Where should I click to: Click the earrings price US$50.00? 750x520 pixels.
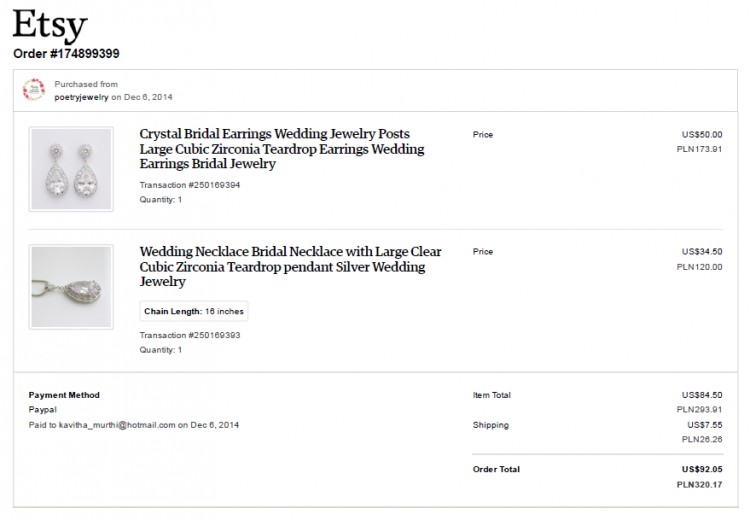click(702, 135)
